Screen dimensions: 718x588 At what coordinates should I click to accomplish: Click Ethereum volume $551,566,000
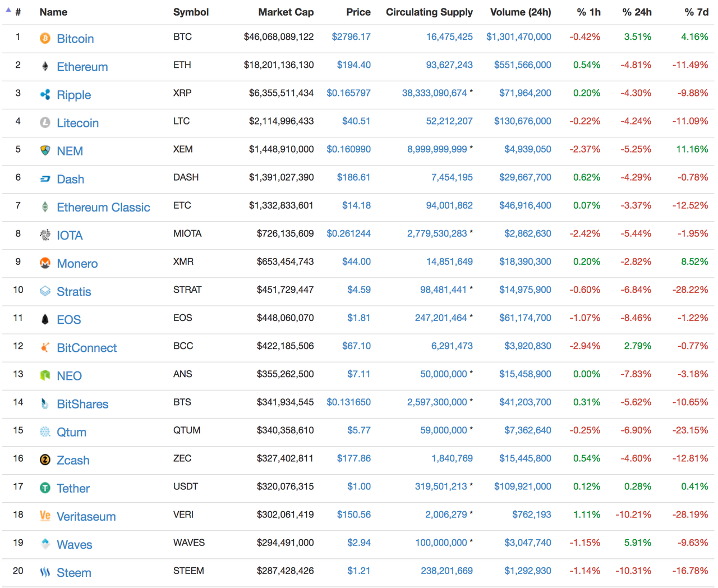tap(522, 65)
